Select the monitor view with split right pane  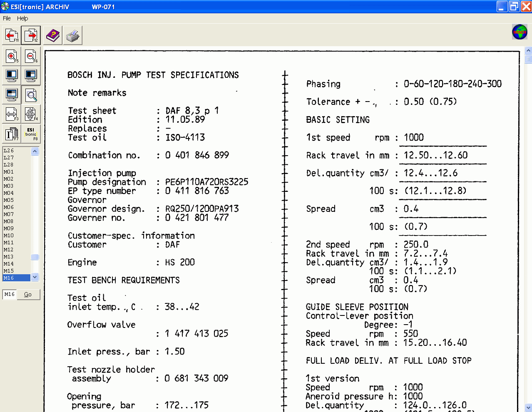[x=31, y=75]
